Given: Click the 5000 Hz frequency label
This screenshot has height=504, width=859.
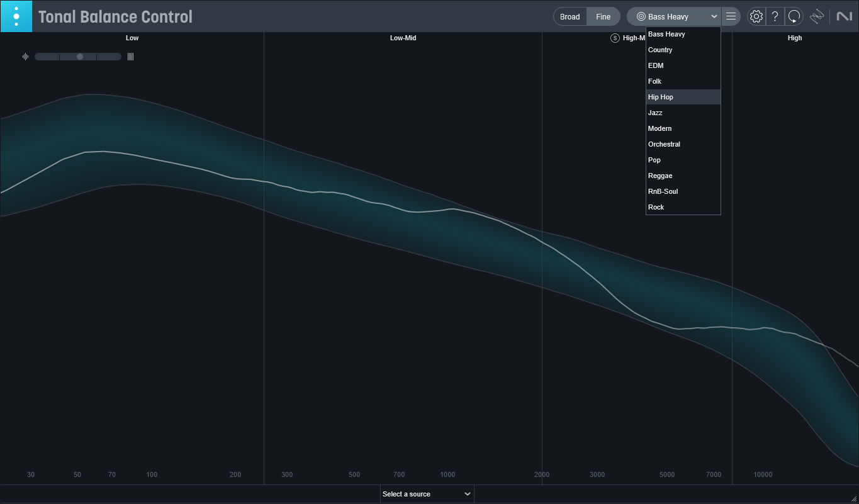Looking at the screenshot, I should [x=667, y=474].
